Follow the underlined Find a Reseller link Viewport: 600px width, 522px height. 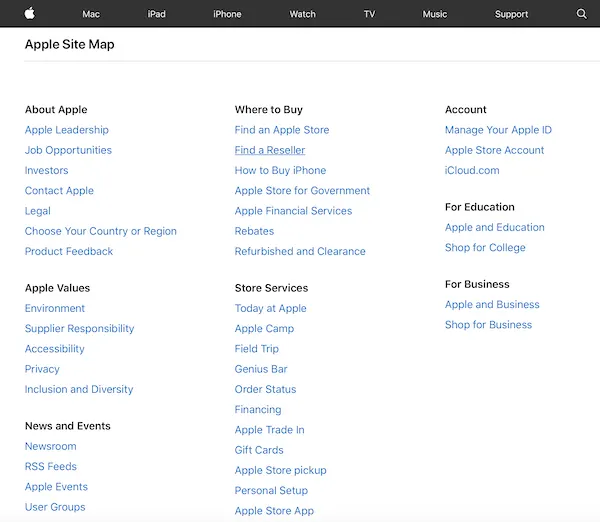(x=270, y=150)
